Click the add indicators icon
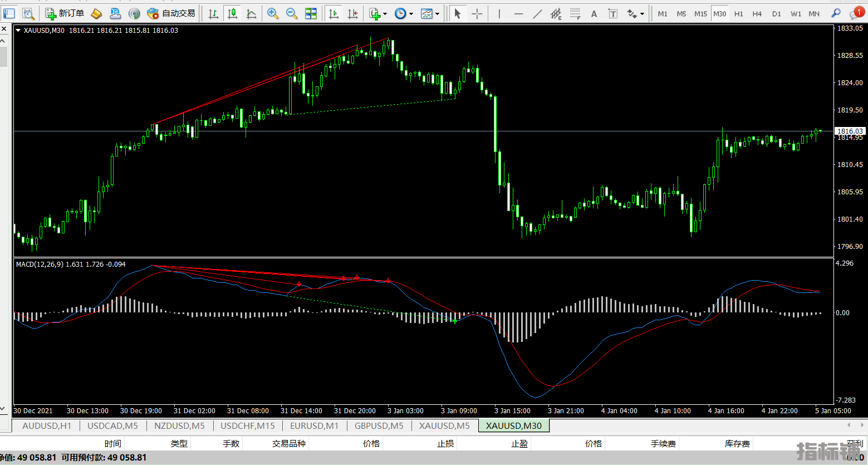868x465 pixels. click(x=375, y=13)
